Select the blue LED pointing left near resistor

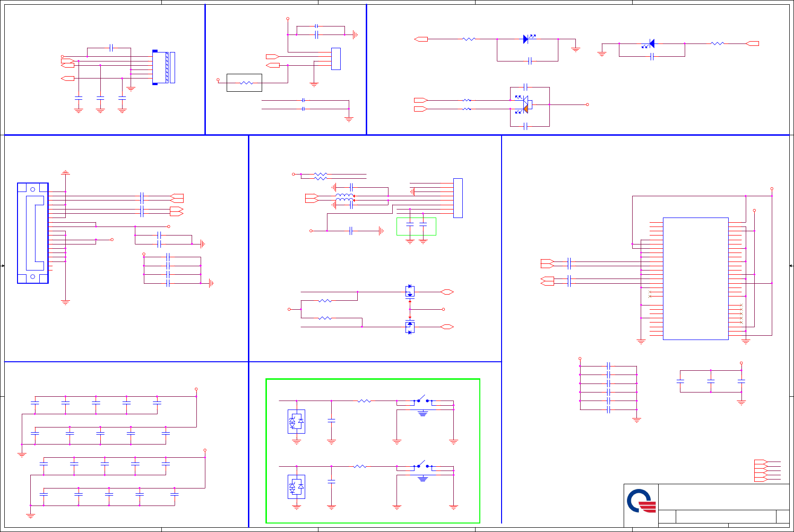(649, 44)
